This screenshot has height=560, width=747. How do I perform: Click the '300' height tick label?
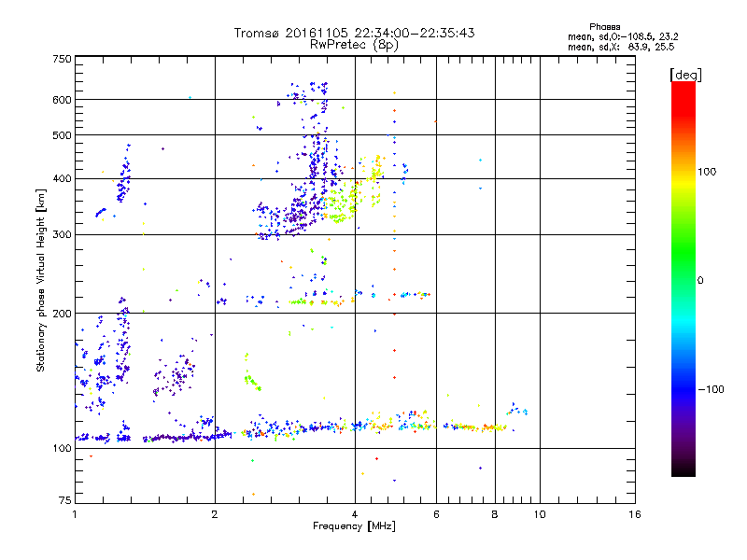click(x=62, y=235)
